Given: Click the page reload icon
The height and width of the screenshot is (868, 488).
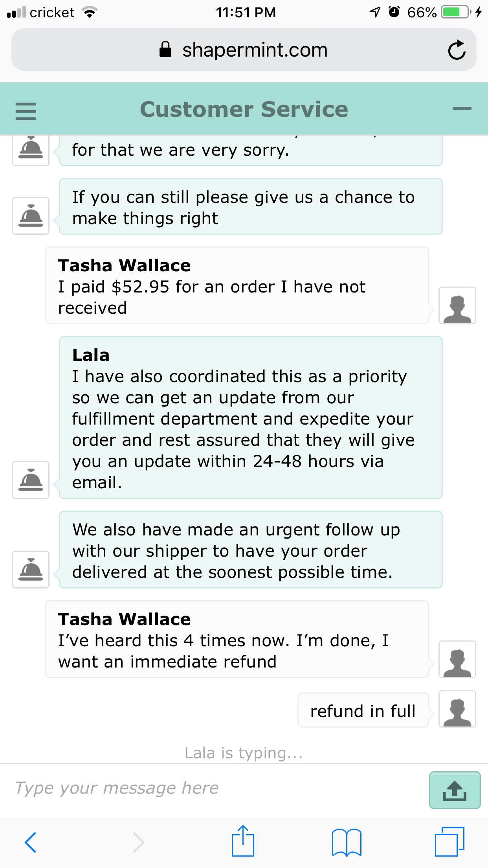Looking at the screenshot, I should coord(457,50).
